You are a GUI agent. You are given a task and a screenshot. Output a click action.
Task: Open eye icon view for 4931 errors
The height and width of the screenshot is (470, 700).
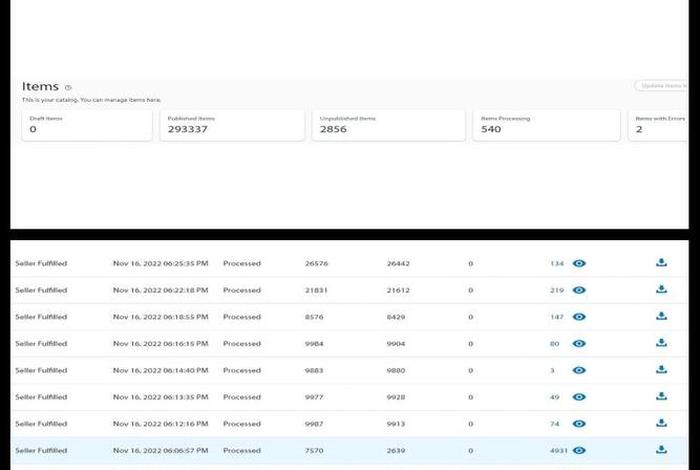tap(579, 450)
